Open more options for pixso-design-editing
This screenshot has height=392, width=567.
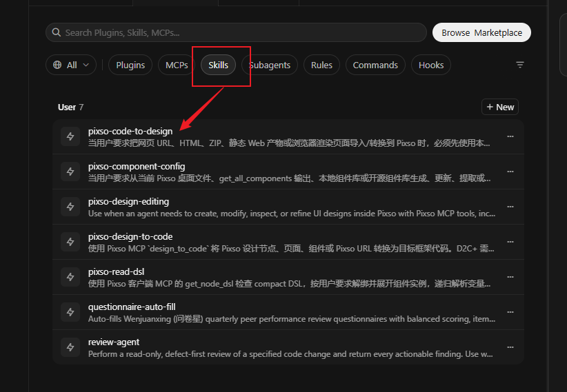point(510,207)
